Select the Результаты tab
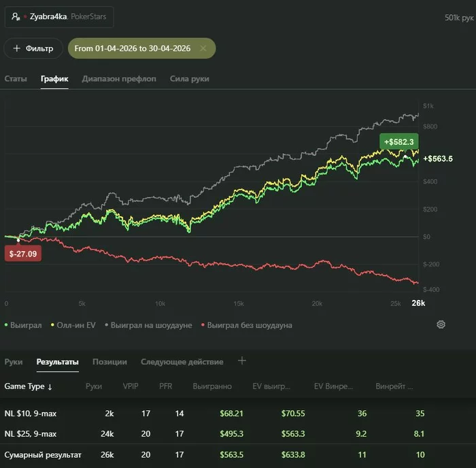The height and width of the screenshot is (468, 476). point(57,362)
